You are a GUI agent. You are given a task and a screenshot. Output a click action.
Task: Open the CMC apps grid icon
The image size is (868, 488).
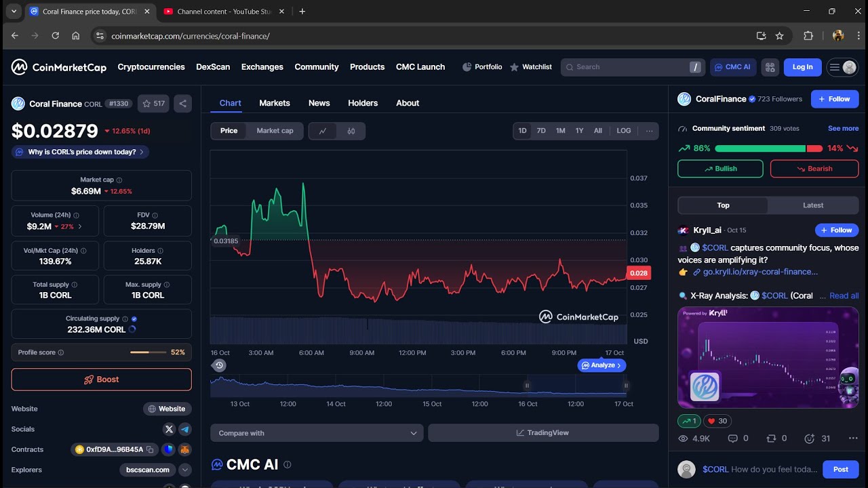770,67
